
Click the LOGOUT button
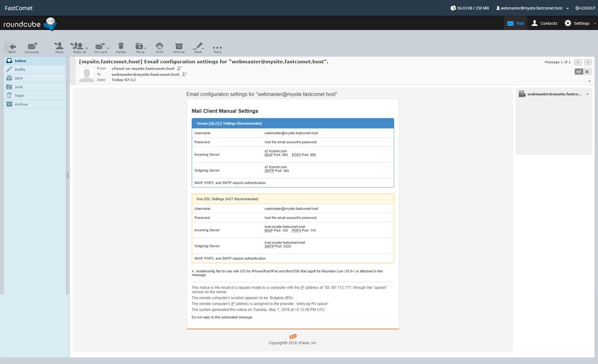[585, 8]
